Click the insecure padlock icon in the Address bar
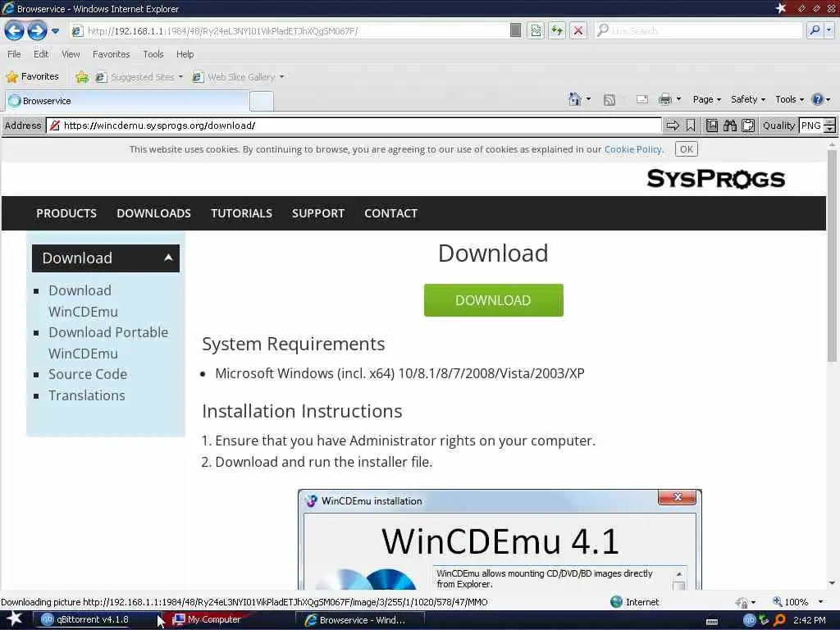The height and width of the screenshot is (630, 840). pyautogui.click(x=55, y=126)
